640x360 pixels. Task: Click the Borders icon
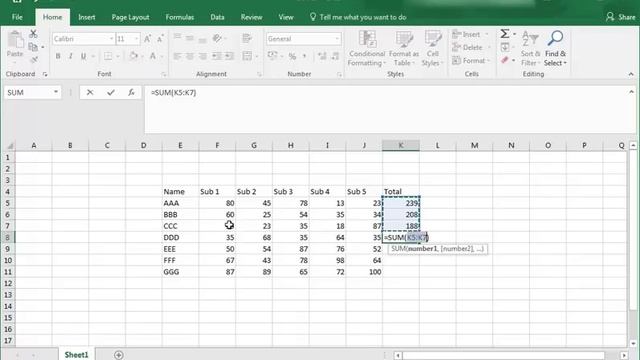(x=108, y=56)
